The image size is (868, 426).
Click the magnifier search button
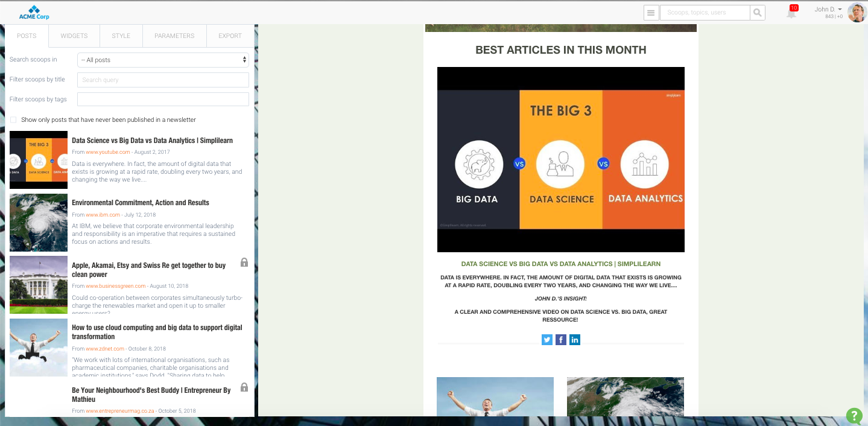click(x=758, y=12)
